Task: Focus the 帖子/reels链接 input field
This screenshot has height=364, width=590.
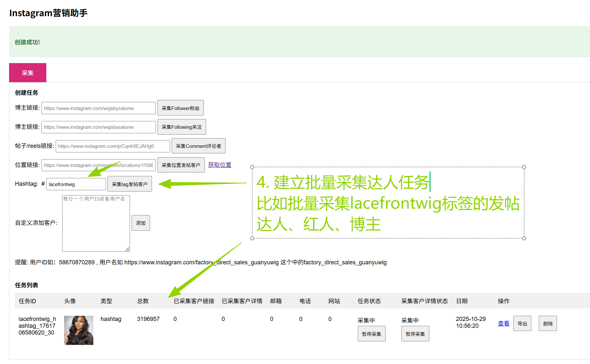Action: pos(113,146)
